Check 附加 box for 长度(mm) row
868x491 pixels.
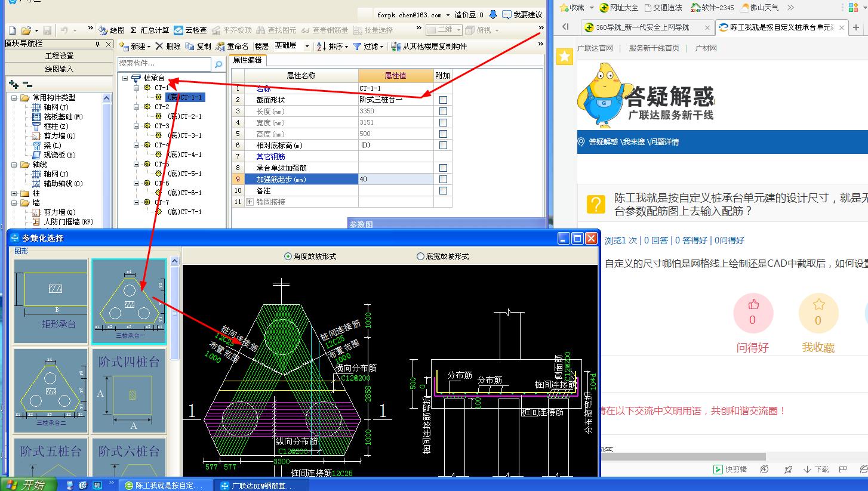443,112
